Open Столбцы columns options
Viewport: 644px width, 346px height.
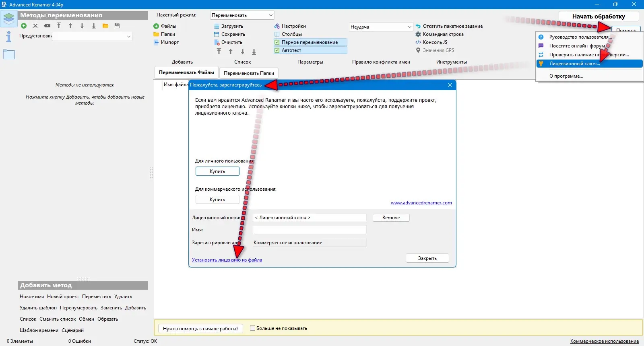(288, 34)
